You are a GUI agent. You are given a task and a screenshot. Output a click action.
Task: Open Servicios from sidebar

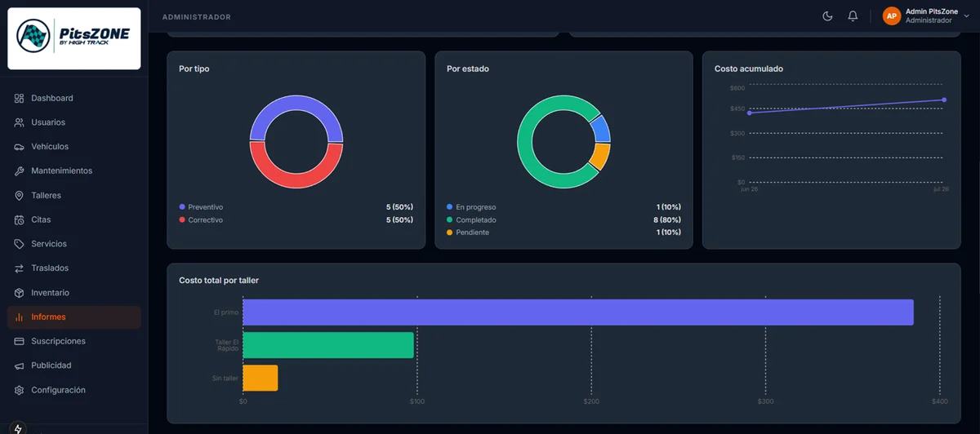pyautogui.click(x=73, y=244)
